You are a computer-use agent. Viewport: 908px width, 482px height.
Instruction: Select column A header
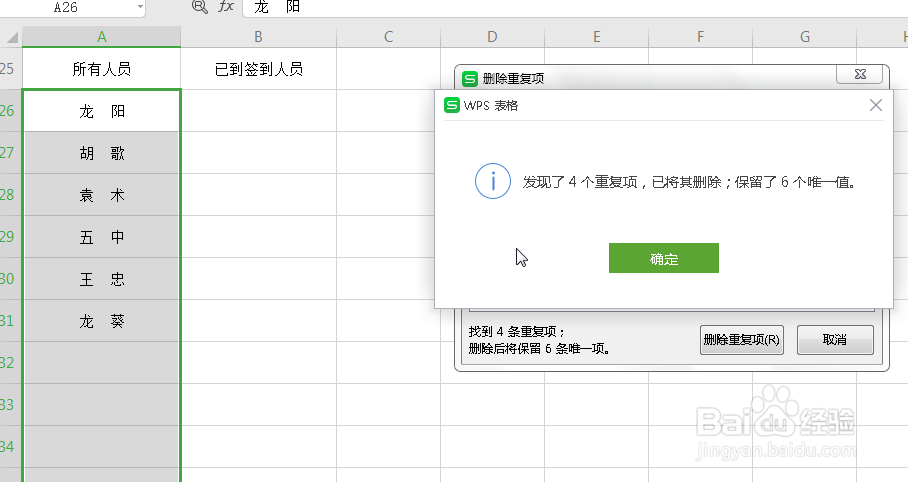tap(101, 37)
